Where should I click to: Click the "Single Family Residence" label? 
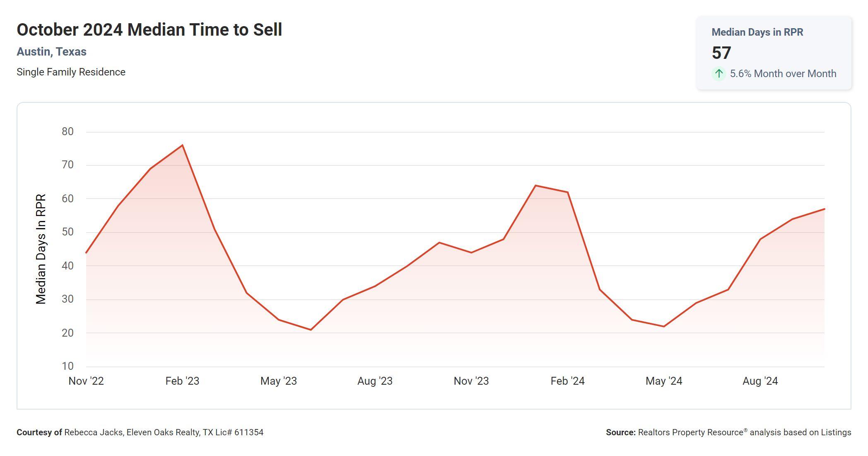click(x=71, y=72)
